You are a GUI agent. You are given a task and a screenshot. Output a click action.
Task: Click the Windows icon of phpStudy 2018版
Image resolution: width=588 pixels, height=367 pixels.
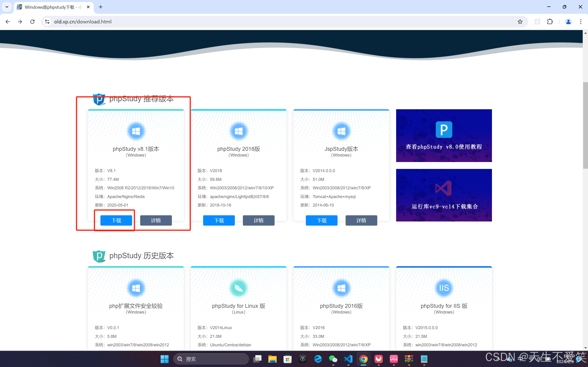pyautogui.click(x=239, y=131)
